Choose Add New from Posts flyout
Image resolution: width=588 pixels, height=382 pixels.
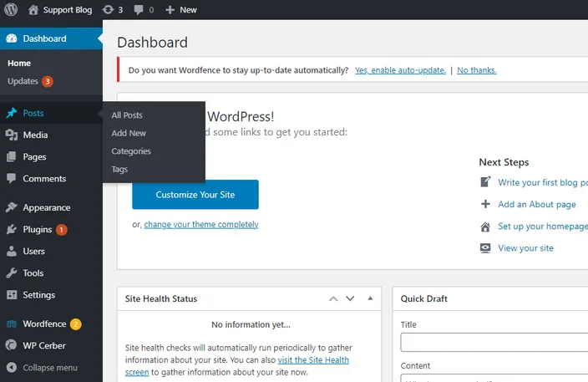129,133
